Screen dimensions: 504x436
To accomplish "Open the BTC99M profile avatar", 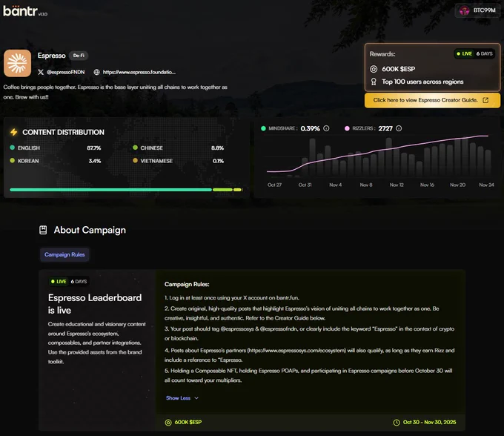I will click(x=464, y=10).
